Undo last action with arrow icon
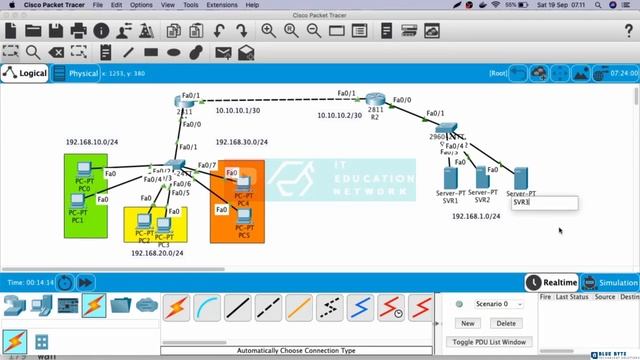This screenshot has height=360, width=640. [219, 31]
